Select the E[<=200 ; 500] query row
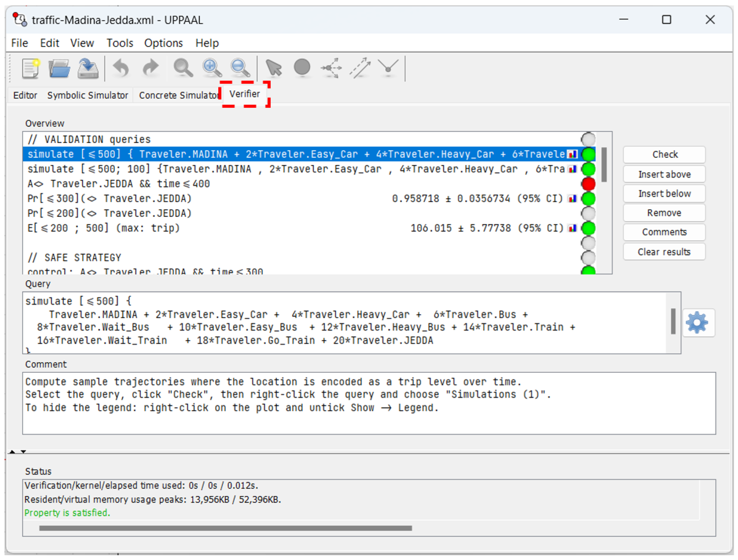 pyautogui.click(x=103, y=228)
